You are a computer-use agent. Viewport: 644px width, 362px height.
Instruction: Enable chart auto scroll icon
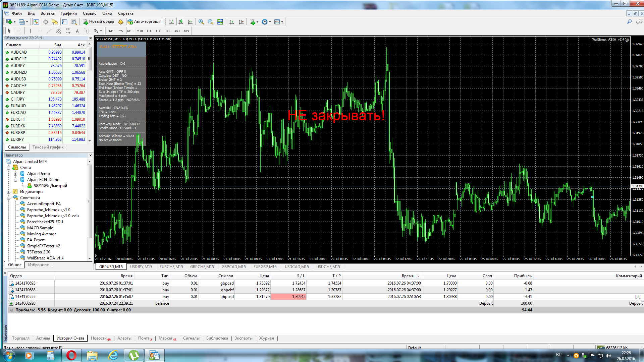point(232,22)
